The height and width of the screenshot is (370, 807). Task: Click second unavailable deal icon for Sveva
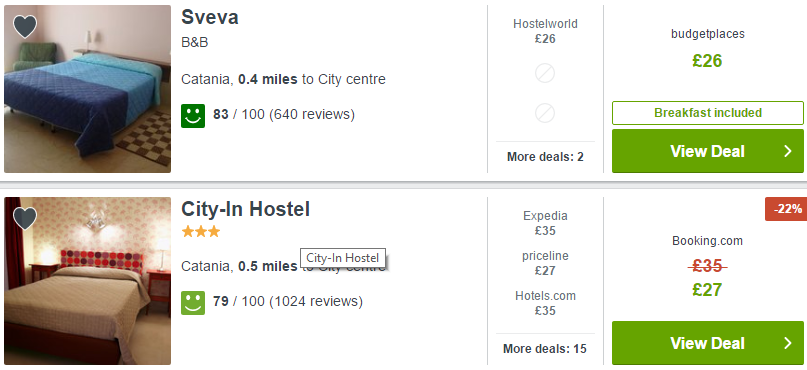[545, 113]
